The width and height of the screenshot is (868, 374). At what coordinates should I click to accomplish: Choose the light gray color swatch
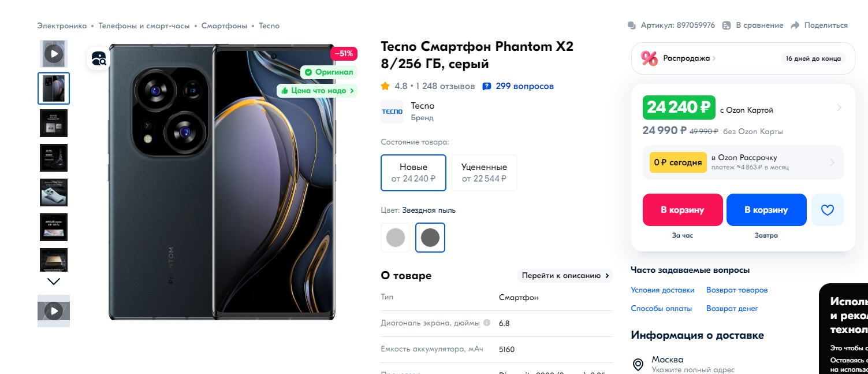coord(396,238)
